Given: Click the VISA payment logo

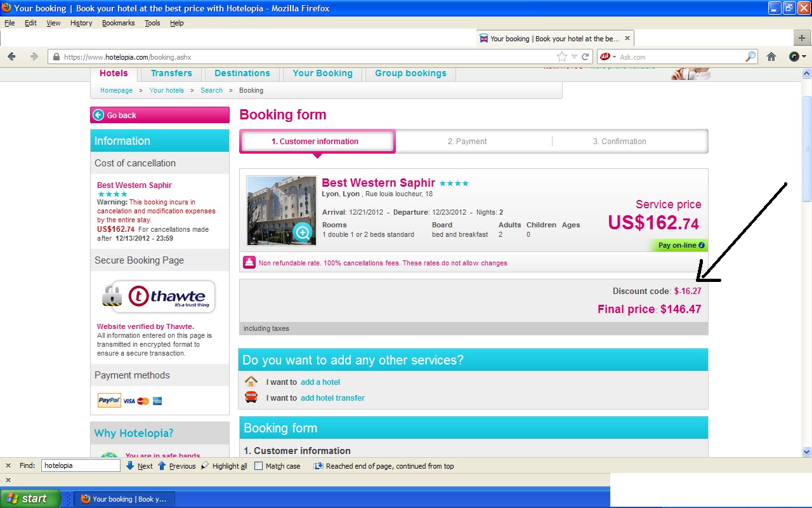Looking at the screenshot, I should click(129, 401).
